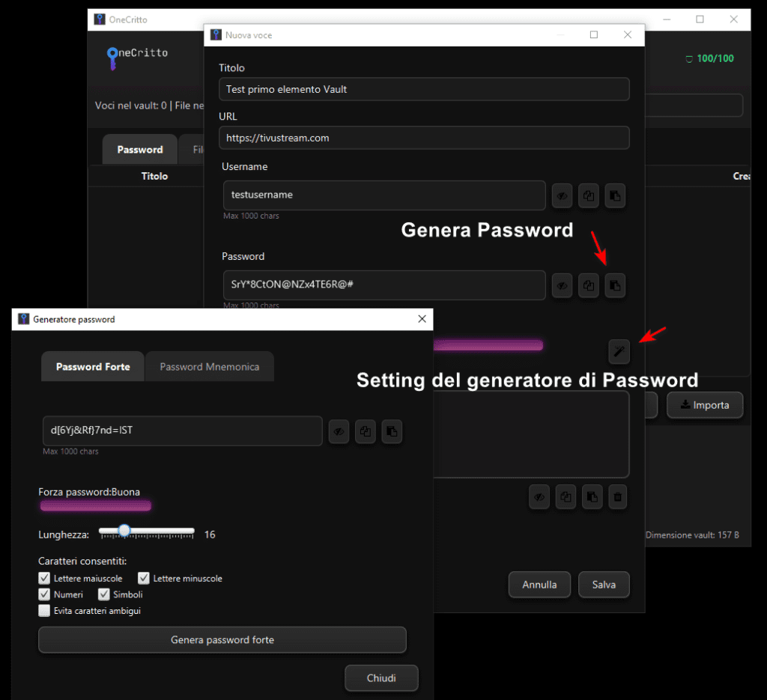Toggle visibility eye icon in Username row
This screenshot has height=700, width=767.
(562, 196)
